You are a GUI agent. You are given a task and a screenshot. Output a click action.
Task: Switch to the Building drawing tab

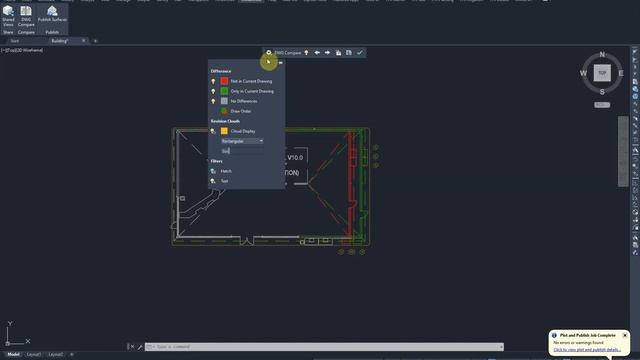coord(60,41)
